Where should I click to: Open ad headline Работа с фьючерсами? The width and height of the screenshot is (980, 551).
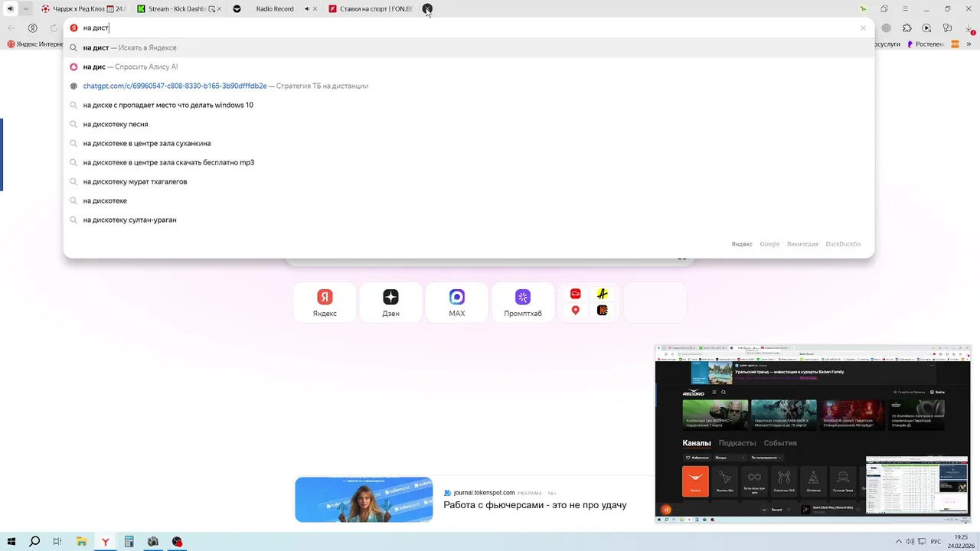tap(535, 505)
